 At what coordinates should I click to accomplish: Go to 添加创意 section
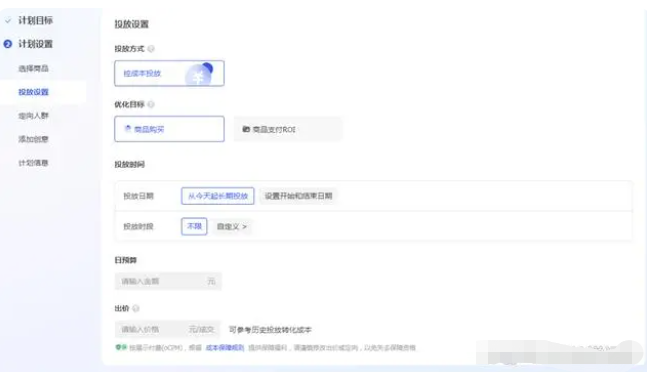[33, 139]
